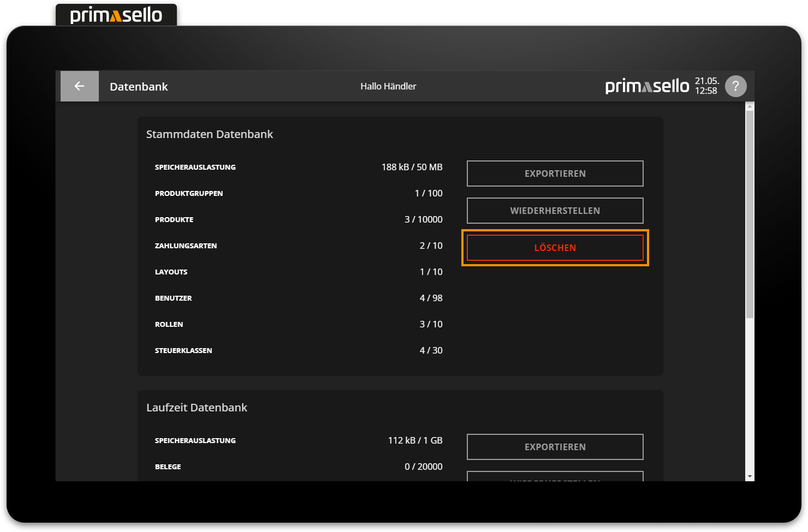Click the Benutzer row label

click(x=173, y=298)
